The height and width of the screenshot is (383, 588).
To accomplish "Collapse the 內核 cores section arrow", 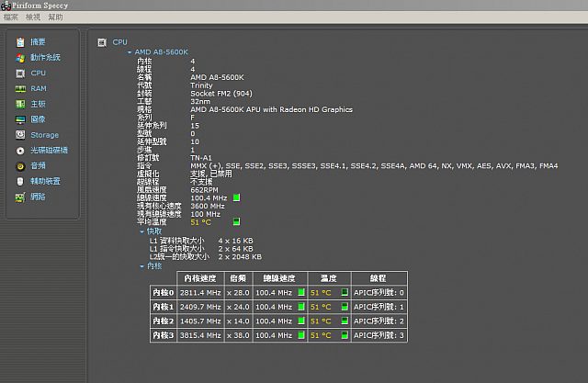I will (141, 266).
